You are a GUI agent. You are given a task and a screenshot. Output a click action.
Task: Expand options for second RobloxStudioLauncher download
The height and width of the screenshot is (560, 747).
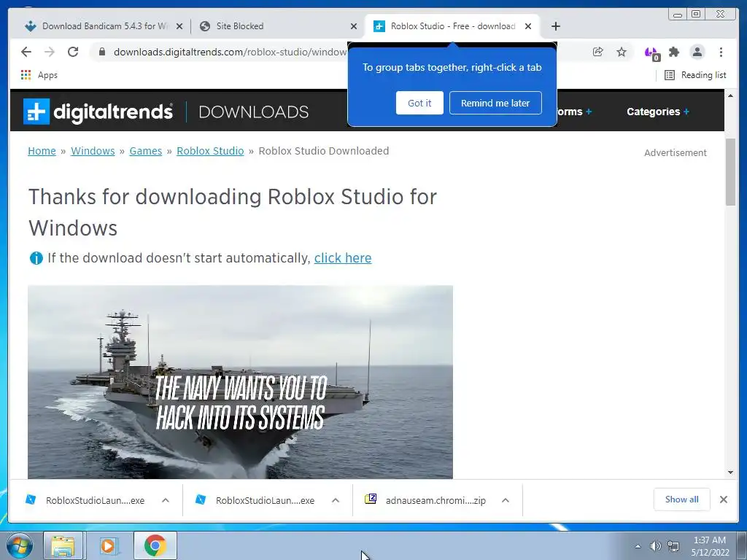coord(336,500)
